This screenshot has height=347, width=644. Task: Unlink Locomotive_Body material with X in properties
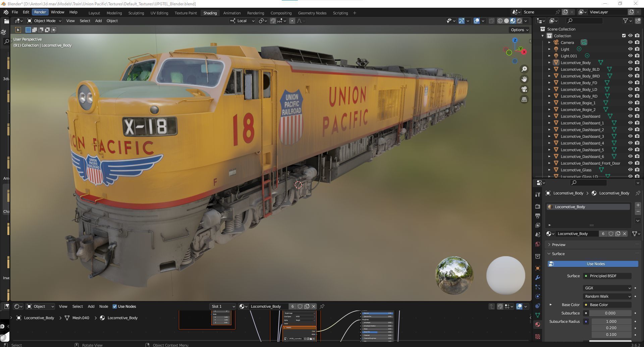click(x=625, y=234)
